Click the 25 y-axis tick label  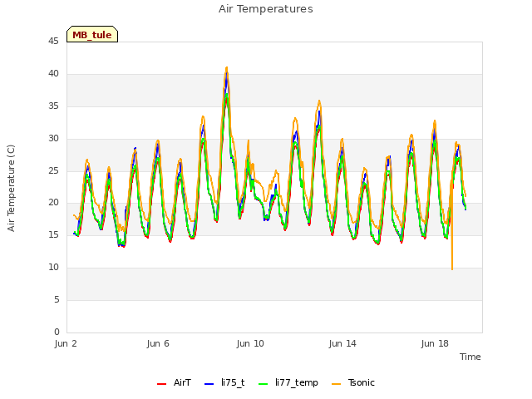tap(53, 170)
